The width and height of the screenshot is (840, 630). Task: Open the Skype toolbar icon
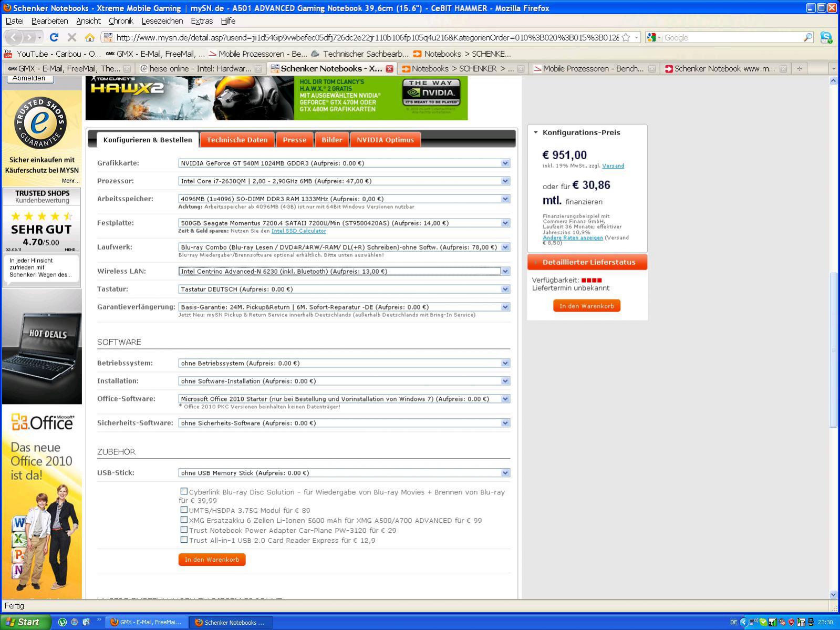pos(826,37)
